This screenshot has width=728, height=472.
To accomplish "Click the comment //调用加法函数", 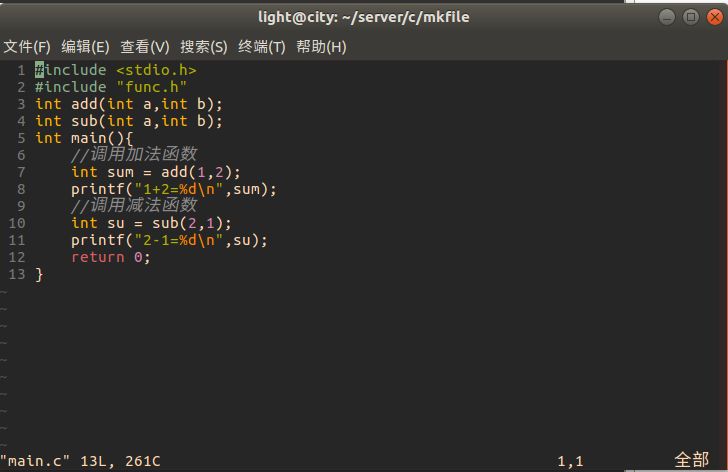I will 134,155.
